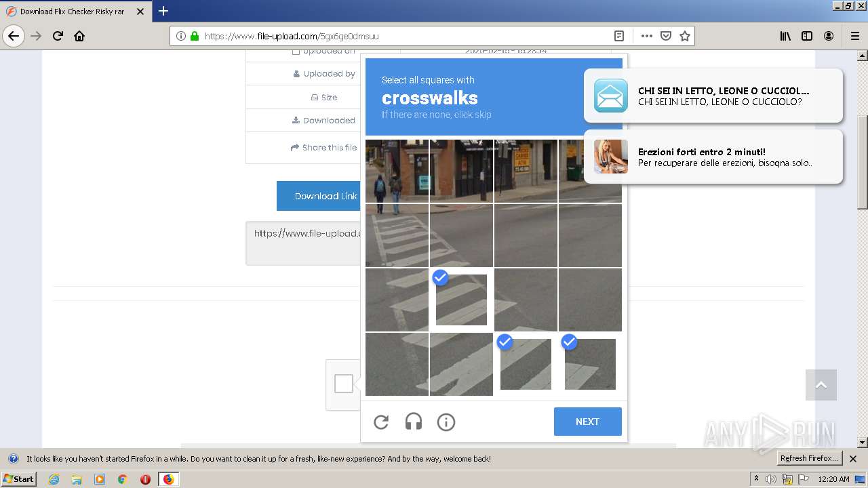The image size is (868, 488).
Task: Click the Forward navigation arrow
Action: [37, 36]
